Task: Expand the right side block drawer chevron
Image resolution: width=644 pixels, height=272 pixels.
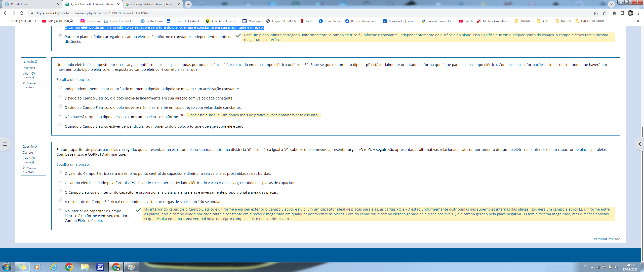Action: (x=639, y=144)
